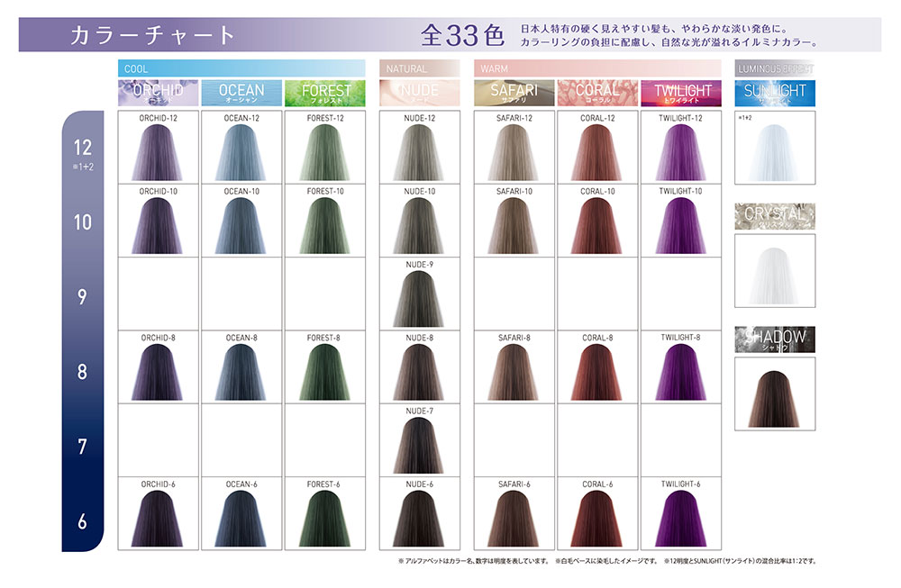Pick the SHADOW brown hair swatch
Image resolution: width=901 pixels, height=588 pixels.
[775, 394]
